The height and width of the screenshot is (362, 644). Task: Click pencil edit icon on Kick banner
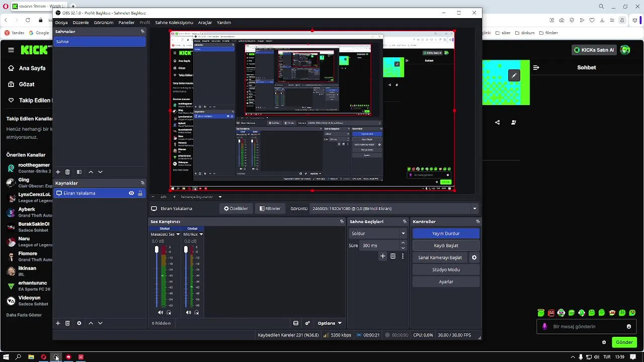pos(514,75)
